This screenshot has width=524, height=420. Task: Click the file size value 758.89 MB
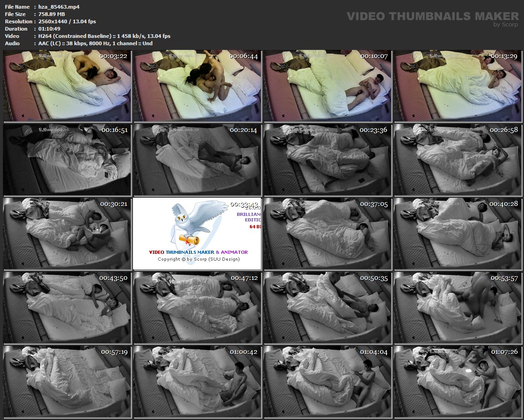(x=52, y=14)
